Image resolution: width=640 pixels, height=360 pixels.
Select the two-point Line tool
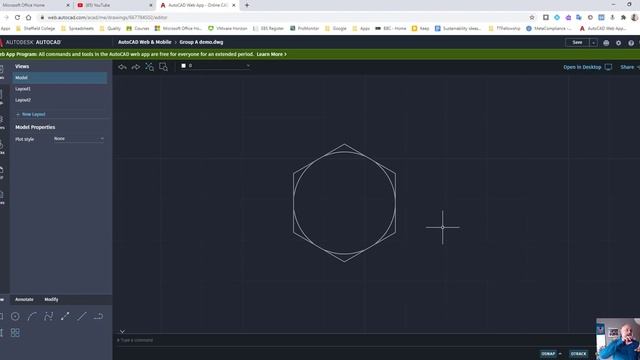(65, 316)
